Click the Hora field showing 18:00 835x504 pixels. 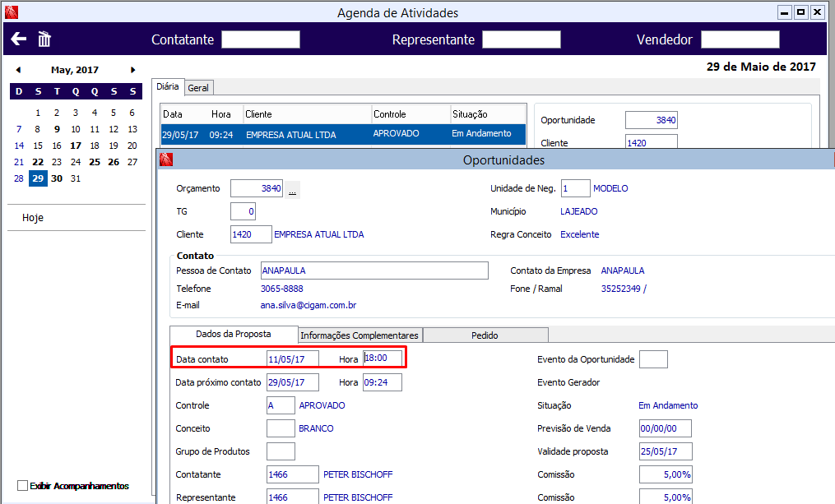383,358
